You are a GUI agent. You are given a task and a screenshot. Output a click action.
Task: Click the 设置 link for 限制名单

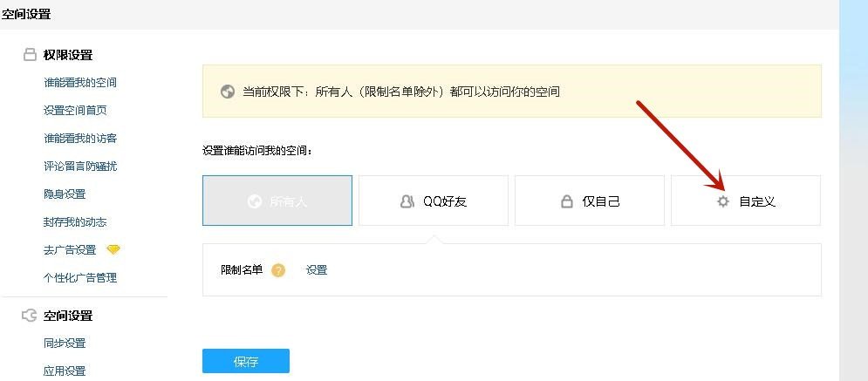[317, 270]
